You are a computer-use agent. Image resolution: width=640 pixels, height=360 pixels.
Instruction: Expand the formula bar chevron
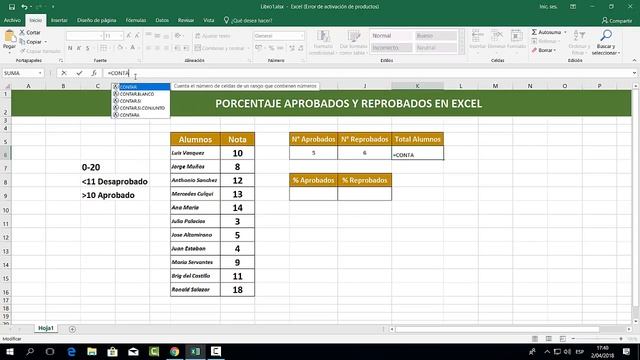634,73
